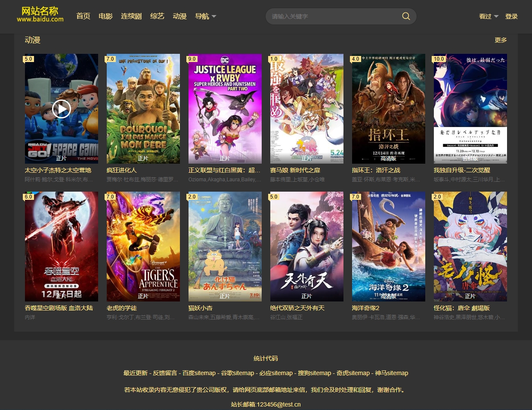Click cast text 藤本侑里,上坂堇,小仓唯
The height and width of the screenshot is (410, 532).
[297, 180]
